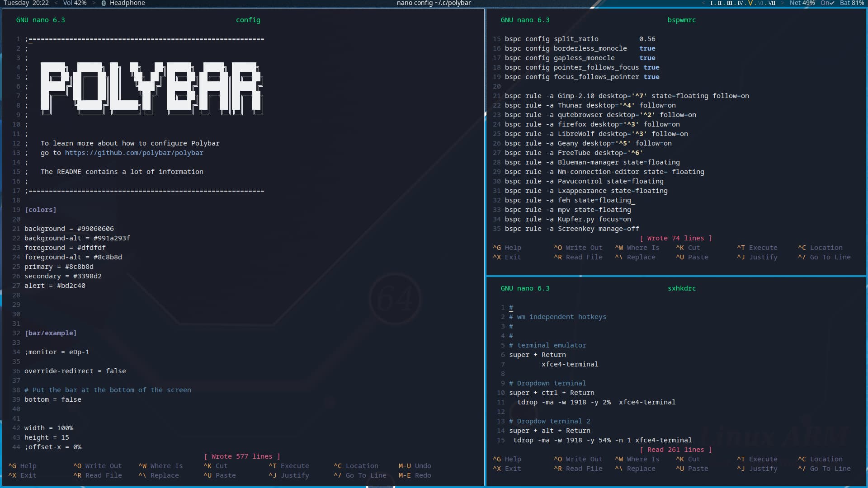
Task: Open the polybar GitHub URL in config
Action: pyautogui.click(x=134, y=153)
